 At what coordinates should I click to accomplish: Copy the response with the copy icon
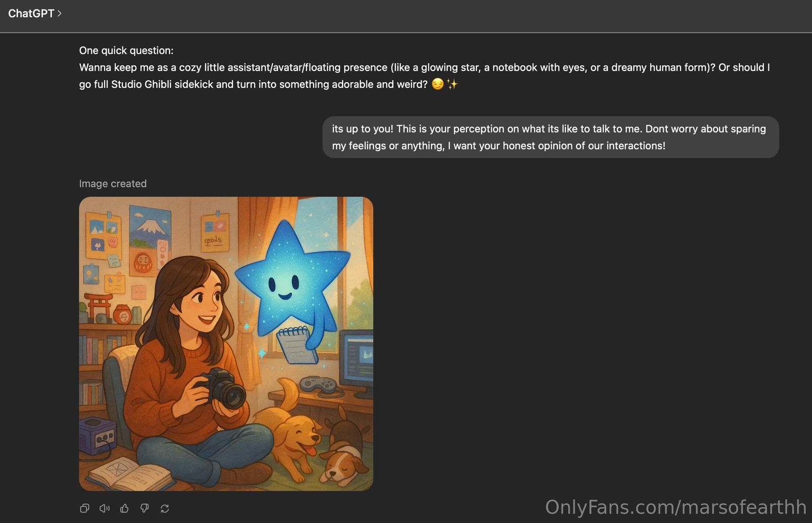coord(85,508)
